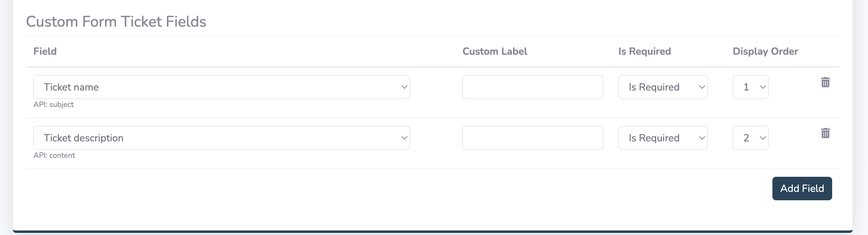Click the 'API: subject' helper text

pos(53,105)
